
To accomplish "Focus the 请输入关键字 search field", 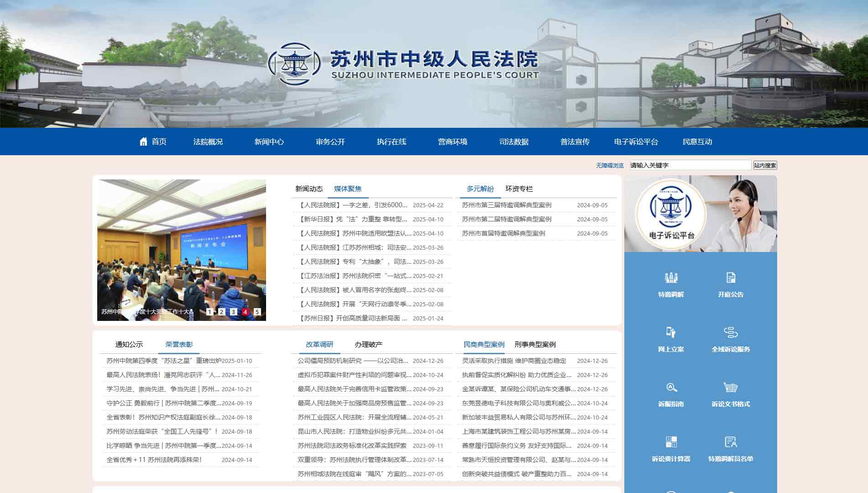I will [690, 165].
